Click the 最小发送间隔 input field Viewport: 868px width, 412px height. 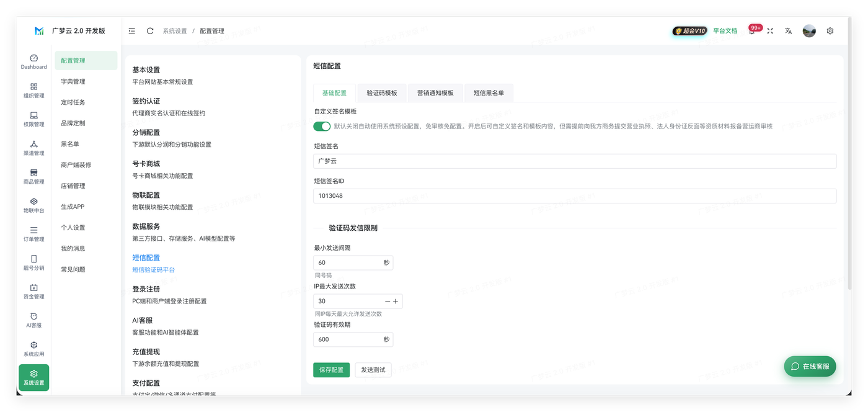click(x=353, y=262)
